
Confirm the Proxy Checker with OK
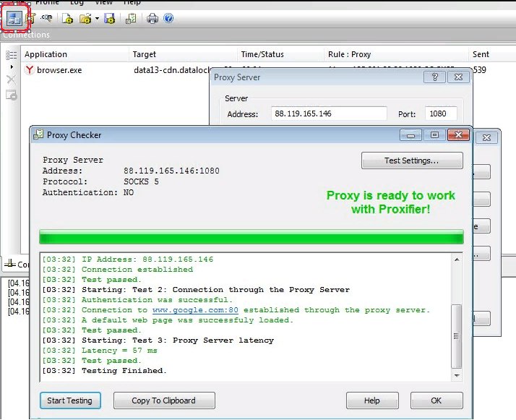click(x=437, y=400)
